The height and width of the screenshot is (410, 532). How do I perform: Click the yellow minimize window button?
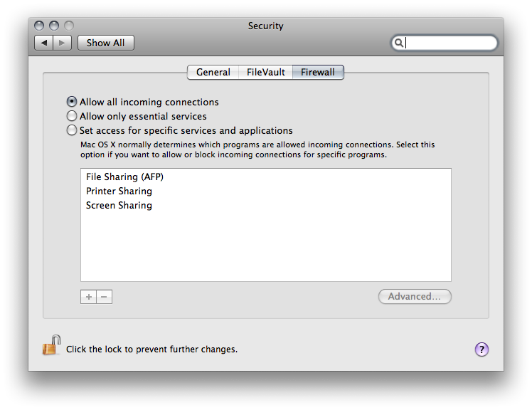point(54,26)
